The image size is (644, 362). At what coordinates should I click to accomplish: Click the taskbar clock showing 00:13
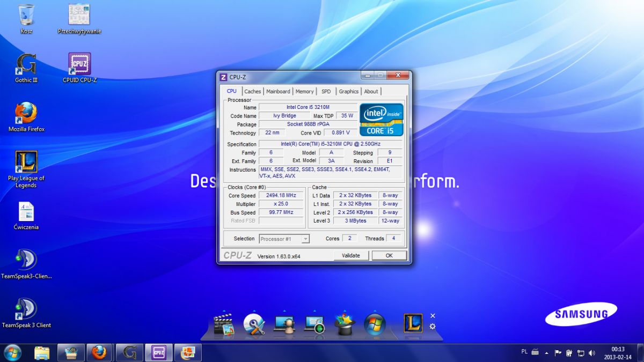618,352
